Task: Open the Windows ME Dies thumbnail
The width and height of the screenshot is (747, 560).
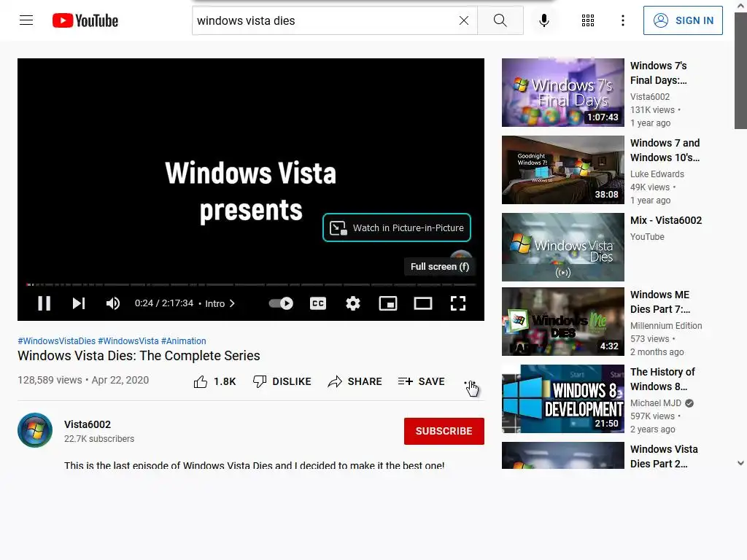Action: 562,322
